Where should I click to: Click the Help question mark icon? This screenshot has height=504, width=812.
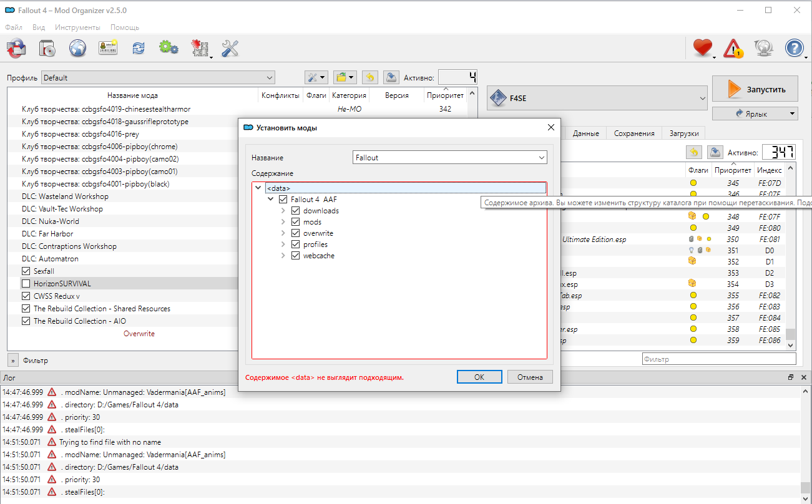pyautogui.click(x=794, y=48)
